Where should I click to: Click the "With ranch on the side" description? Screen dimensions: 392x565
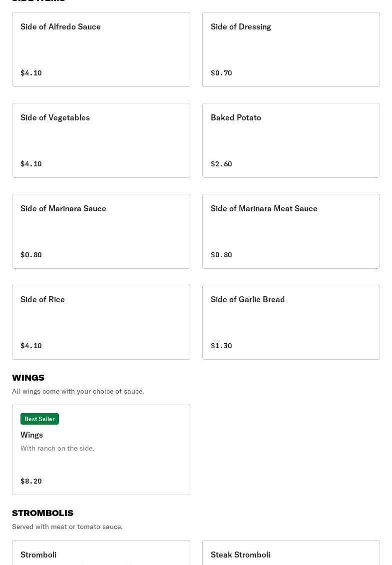coord(57,448)
